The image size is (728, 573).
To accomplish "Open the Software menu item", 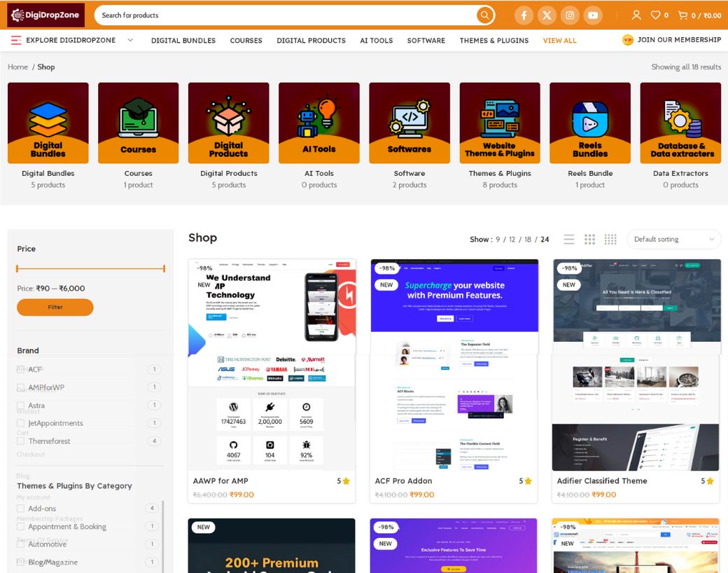I will [x=426, y=41].
